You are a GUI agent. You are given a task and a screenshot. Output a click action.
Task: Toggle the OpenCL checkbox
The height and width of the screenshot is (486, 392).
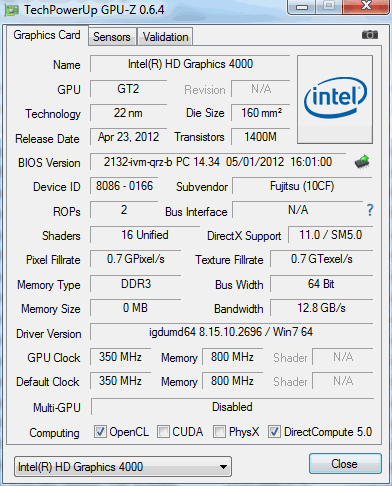pyautogui.click(x=100, y=431)
